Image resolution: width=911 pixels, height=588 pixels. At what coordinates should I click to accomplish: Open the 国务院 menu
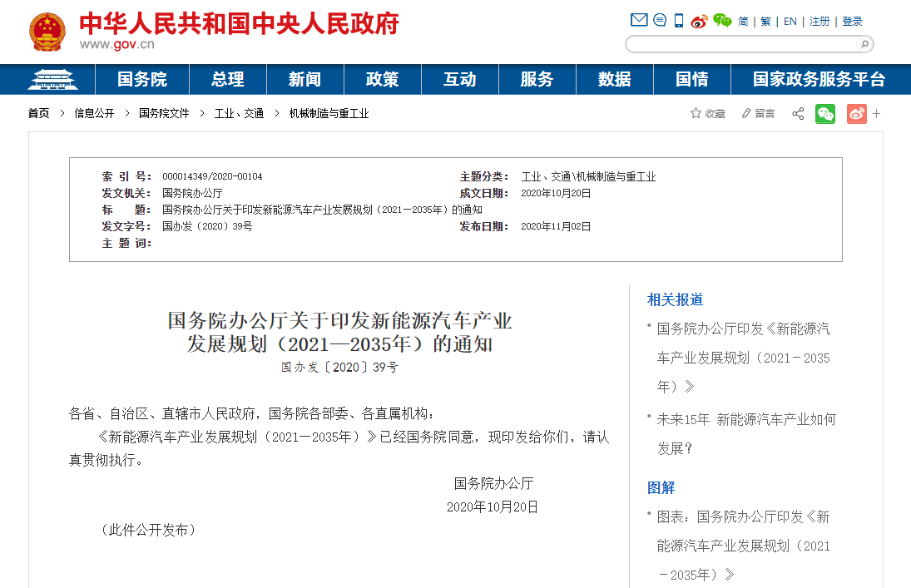[142, 80]
